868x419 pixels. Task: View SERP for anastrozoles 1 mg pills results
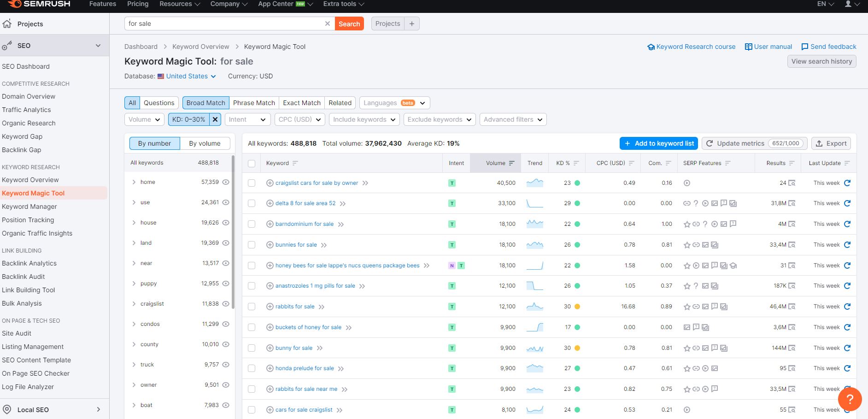[792, 286]
